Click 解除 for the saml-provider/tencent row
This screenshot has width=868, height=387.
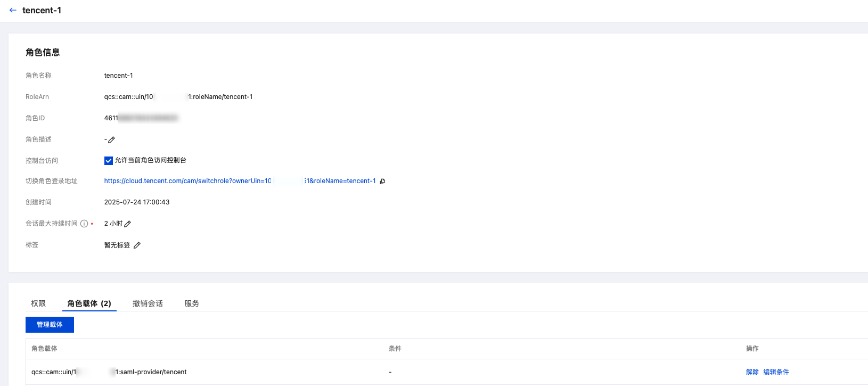(x=752, y=372)
